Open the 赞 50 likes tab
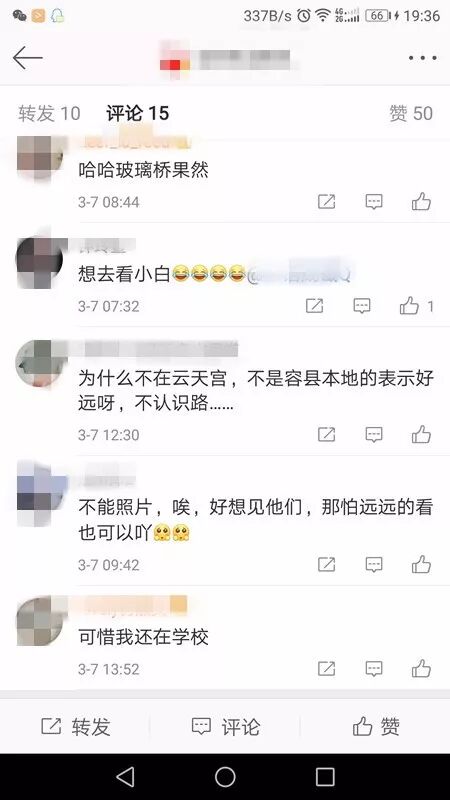450x800 pixels. tap(411, 113)
